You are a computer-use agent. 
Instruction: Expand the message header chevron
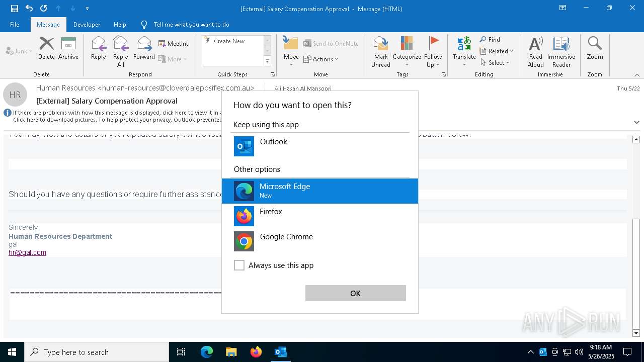[x=636, y=122]
